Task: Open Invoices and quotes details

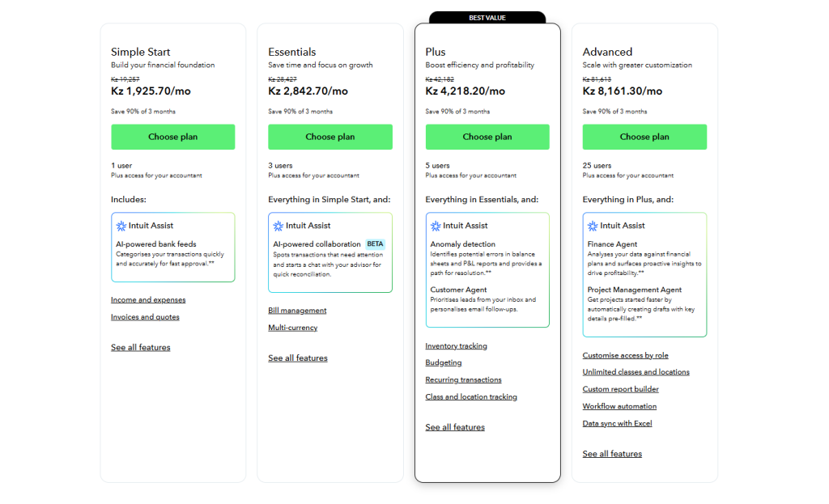Action: click(145, 316)
